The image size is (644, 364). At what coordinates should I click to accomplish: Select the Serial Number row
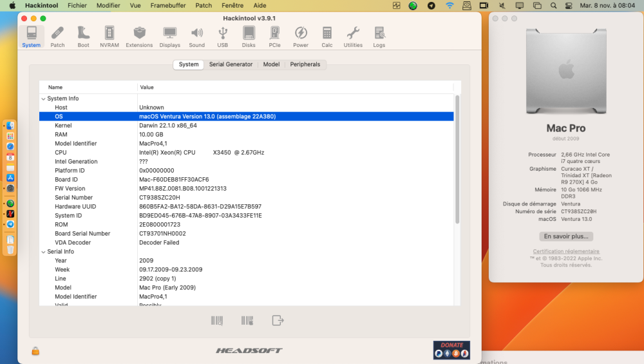pos(247,198)
